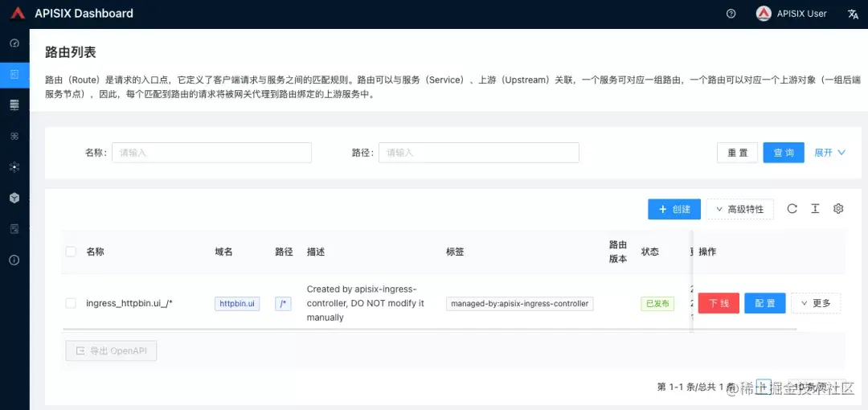Image resolution: width=868 pixels, height=410 pixels.
Task: Focus the 名称 name input field
Action: point(211,153)
